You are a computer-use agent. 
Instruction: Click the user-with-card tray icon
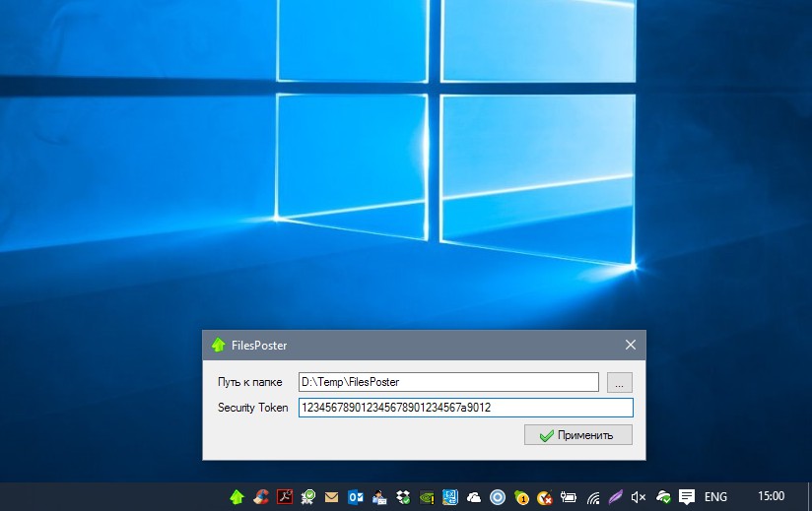pos(379,497)
